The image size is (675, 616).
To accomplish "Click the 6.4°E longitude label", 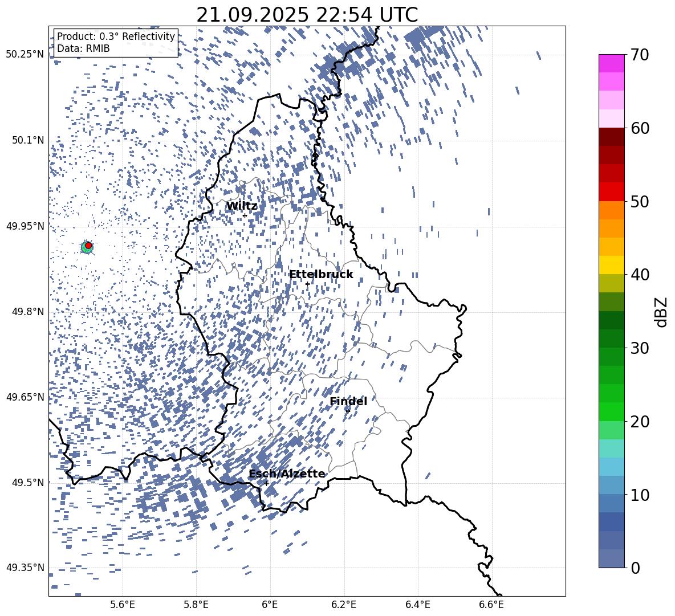I will pos(417,605).
